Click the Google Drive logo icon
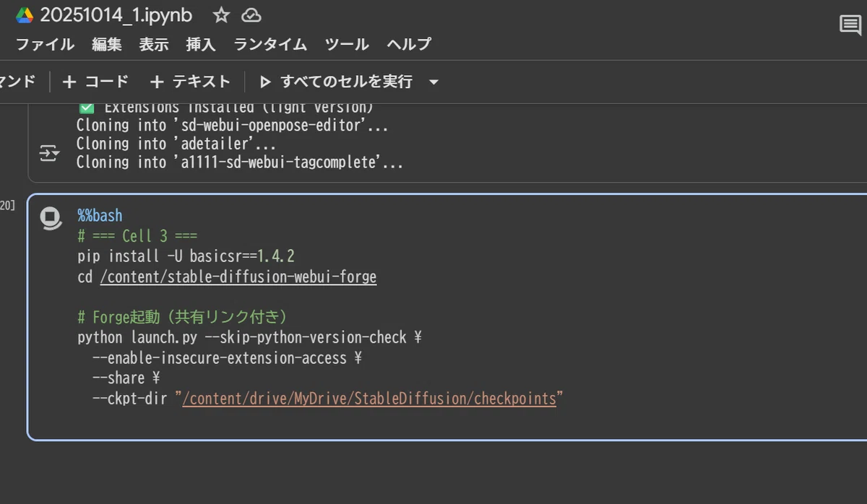 point(25,15)
